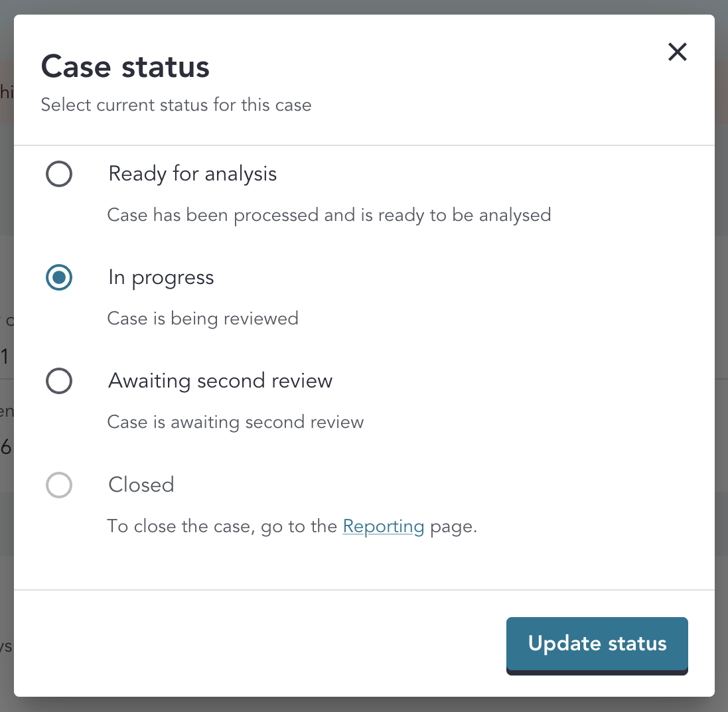This screenshot has height=712, width=728.
Task: Click the word 'page' after the Reporting link
Action: [x=452, y=526]
